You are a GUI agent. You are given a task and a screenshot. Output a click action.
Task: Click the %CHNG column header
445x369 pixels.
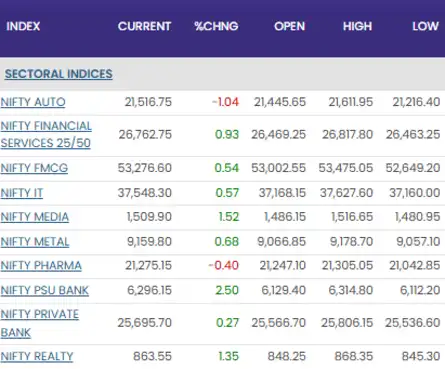(216, 26)
